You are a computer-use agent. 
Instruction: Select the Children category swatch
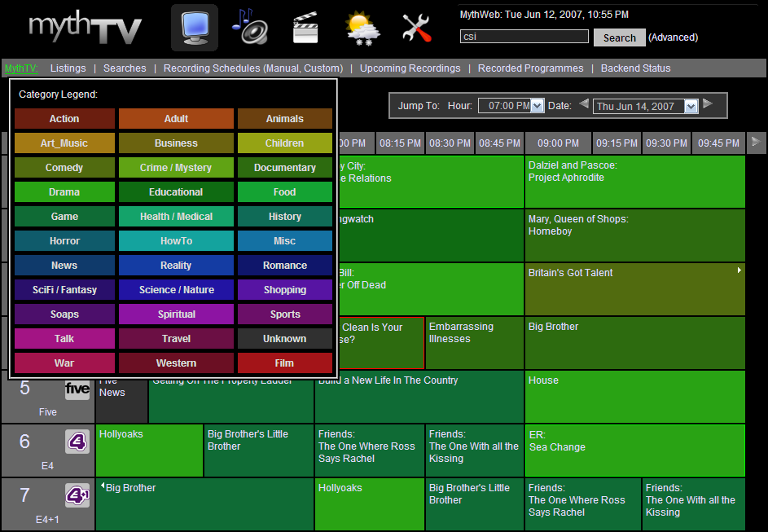[284, 143]
